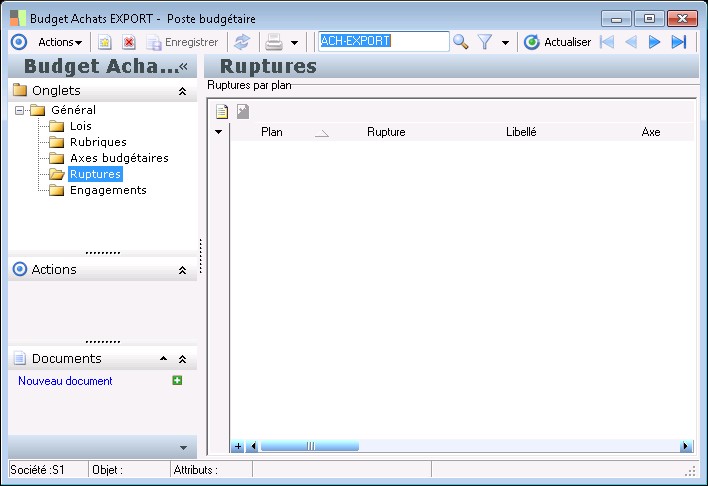This screenshot has height=486, width=708.
Task: Collapse the Général tree node
Action: 19,110
